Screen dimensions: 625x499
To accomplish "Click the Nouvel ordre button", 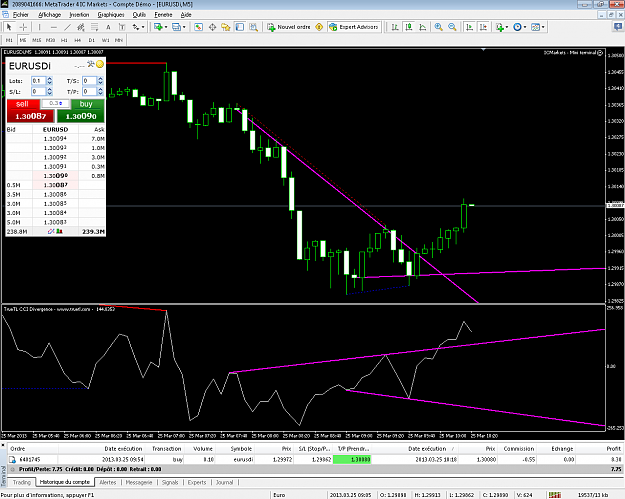I will [x=289, y=27].
